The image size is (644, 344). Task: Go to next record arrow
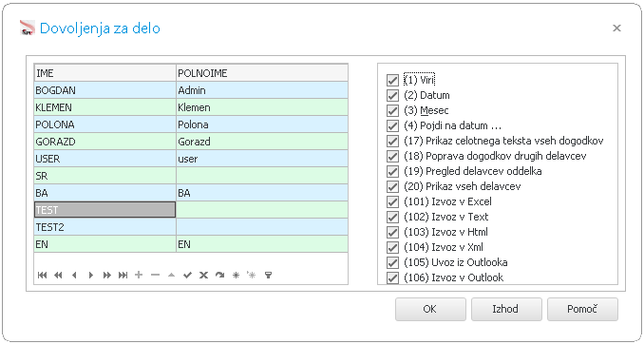click(91, 276)
